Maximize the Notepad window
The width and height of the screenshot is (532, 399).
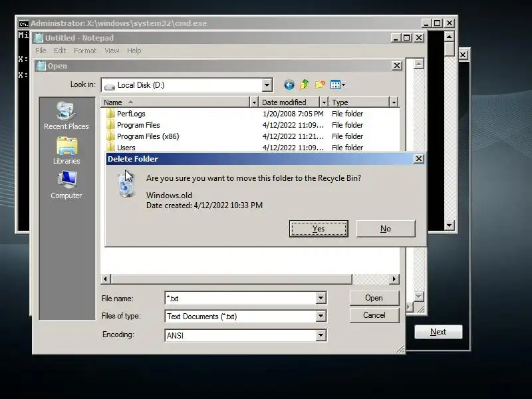[x=407, y=37]
